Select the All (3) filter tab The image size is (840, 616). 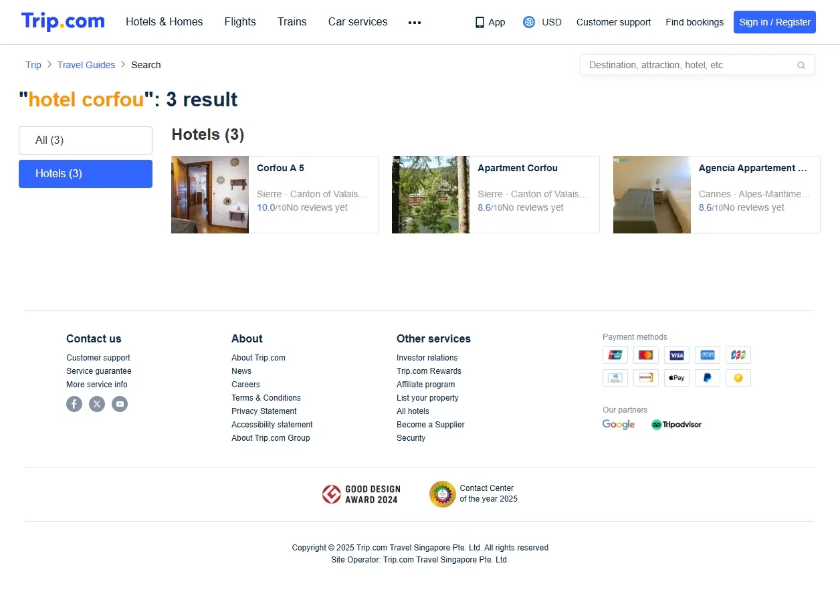click(x=86, y=140)
